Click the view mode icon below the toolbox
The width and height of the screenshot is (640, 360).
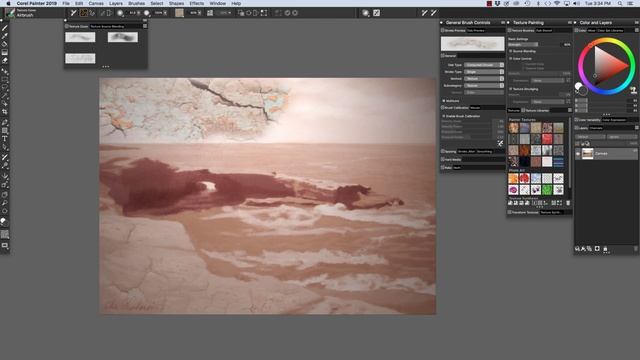[4, 246]
